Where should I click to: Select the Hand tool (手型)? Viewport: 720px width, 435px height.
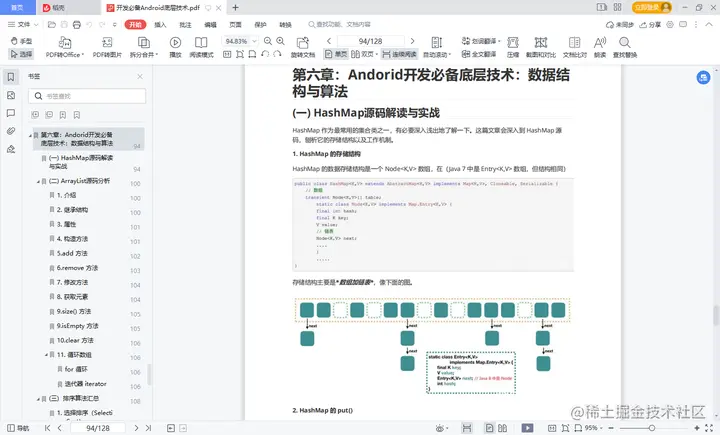(x=21, y=41)
